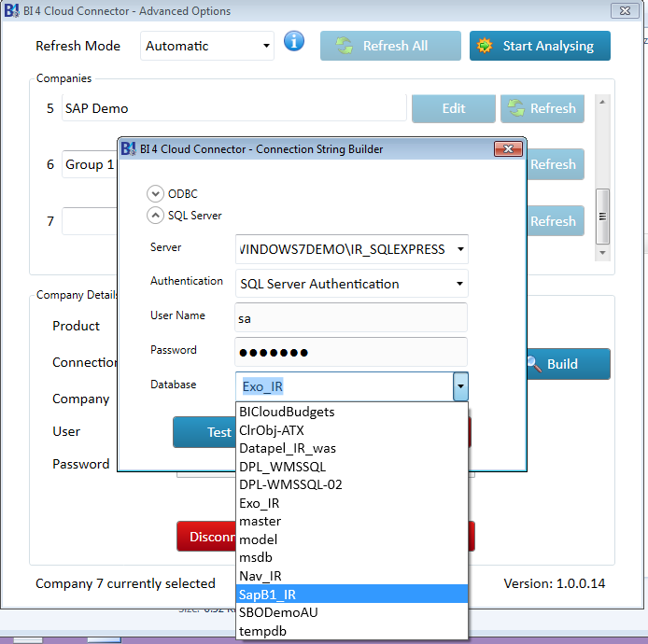Open the Refresh Mode Automatic dropdown

207,46
